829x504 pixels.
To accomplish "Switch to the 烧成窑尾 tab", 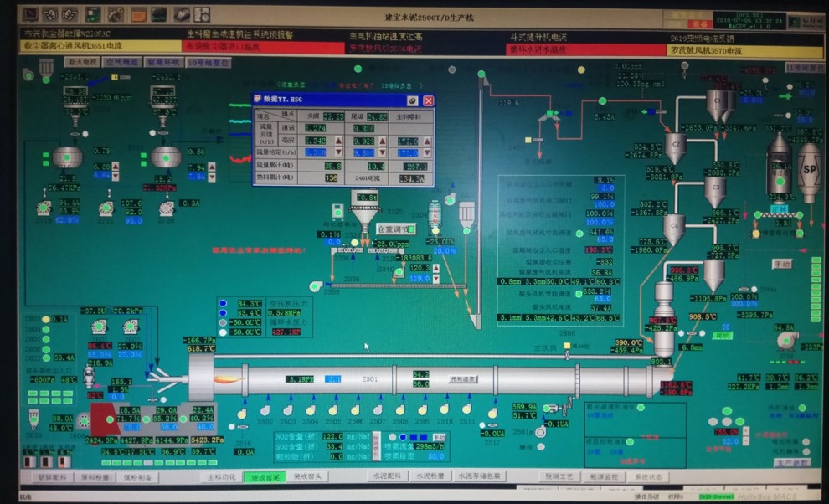I will coord(262,476).
